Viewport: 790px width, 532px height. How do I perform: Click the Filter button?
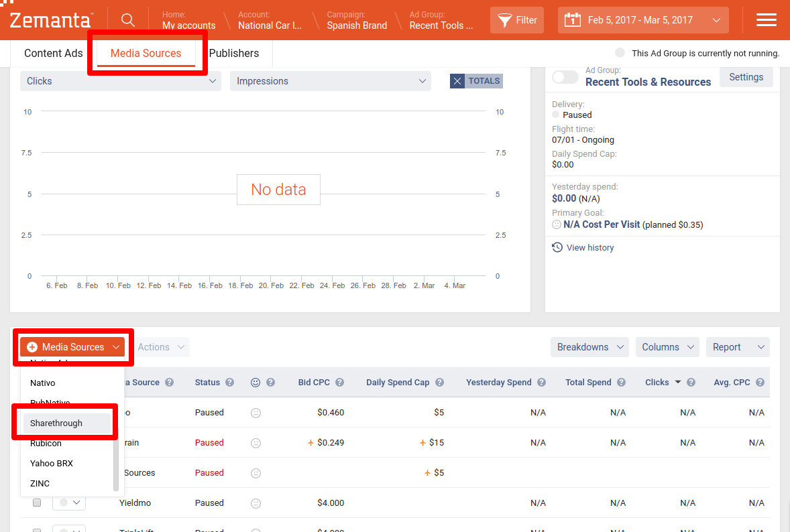[517, 20]
